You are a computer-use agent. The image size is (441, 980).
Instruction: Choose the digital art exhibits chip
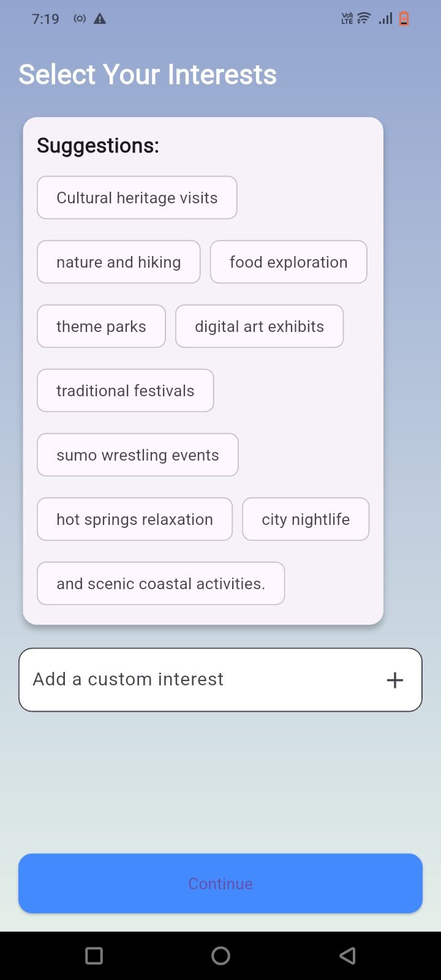pos(259,326)
